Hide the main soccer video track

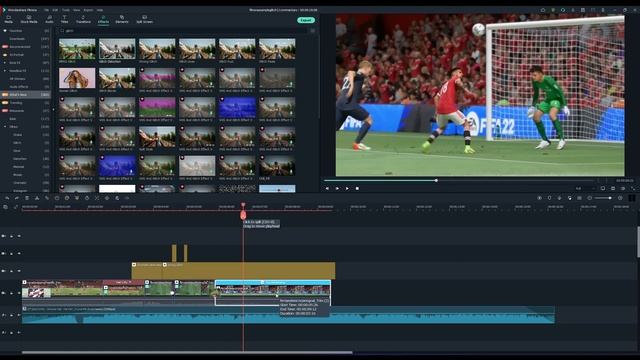(19, 293)
